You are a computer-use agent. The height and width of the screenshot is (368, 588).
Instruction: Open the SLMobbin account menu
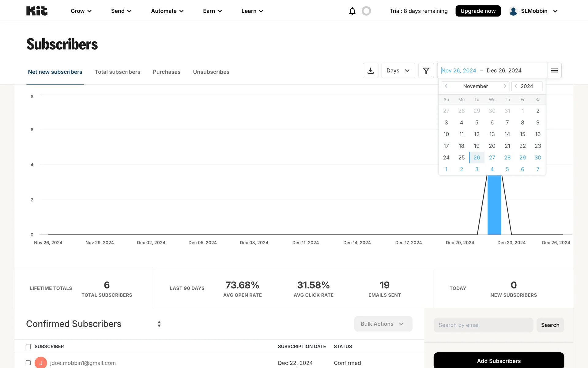tap(533, 11)
